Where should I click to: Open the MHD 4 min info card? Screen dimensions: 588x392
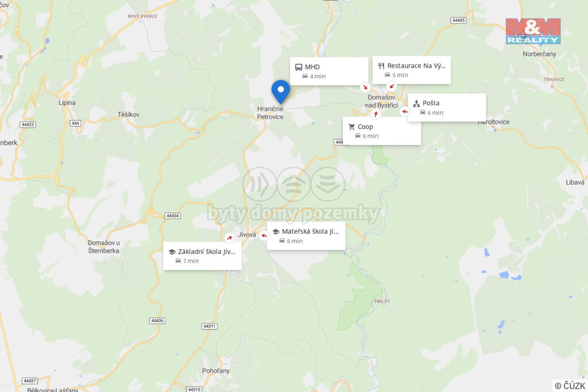pyautogui.click(x=329, y=71)
